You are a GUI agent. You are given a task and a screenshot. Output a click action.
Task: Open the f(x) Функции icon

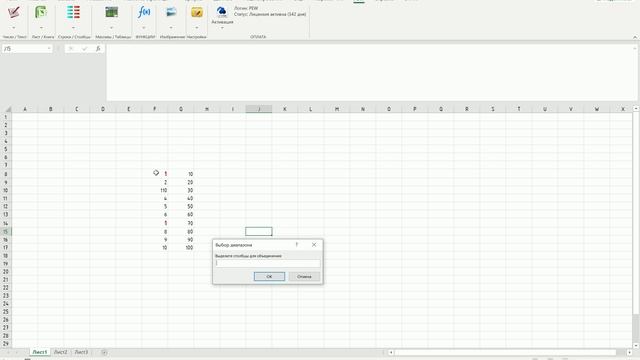pyautogui.click(x=144, y=13)
